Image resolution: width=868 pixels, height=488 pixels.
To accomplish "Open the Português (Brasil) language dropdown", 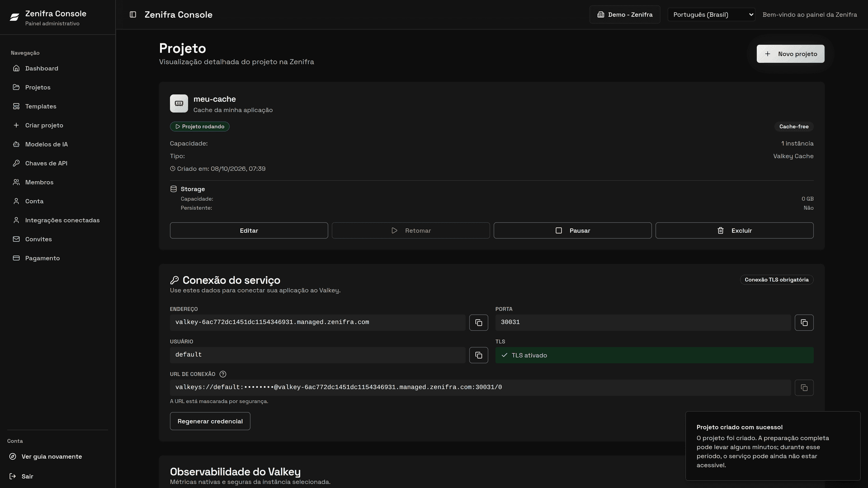I will coord(711,14).
